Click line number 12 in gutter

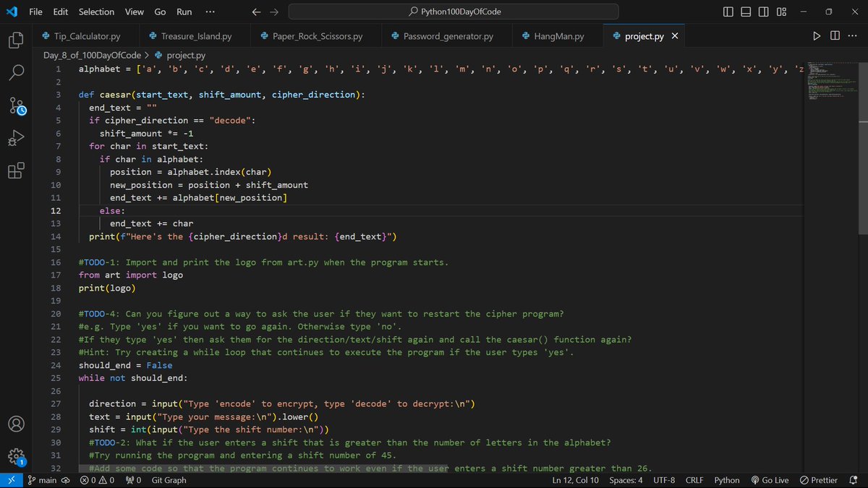[56, 210]
